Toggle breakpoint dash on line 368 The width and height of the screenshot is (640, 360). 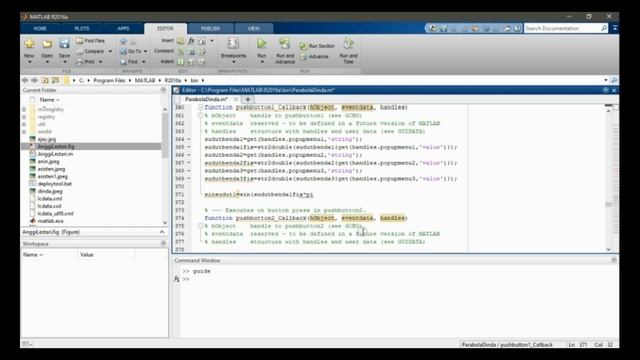[189, 171]
